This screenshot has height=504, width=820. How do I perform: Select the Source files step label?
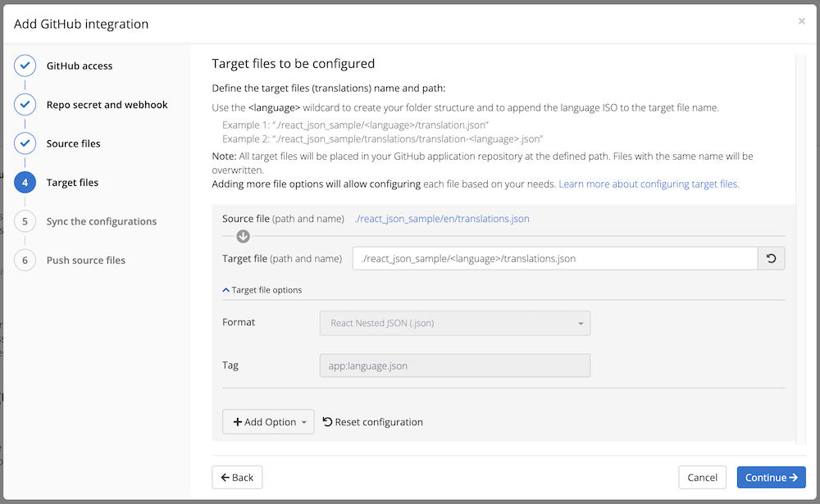pyautogui.click(x=73, y=143)
